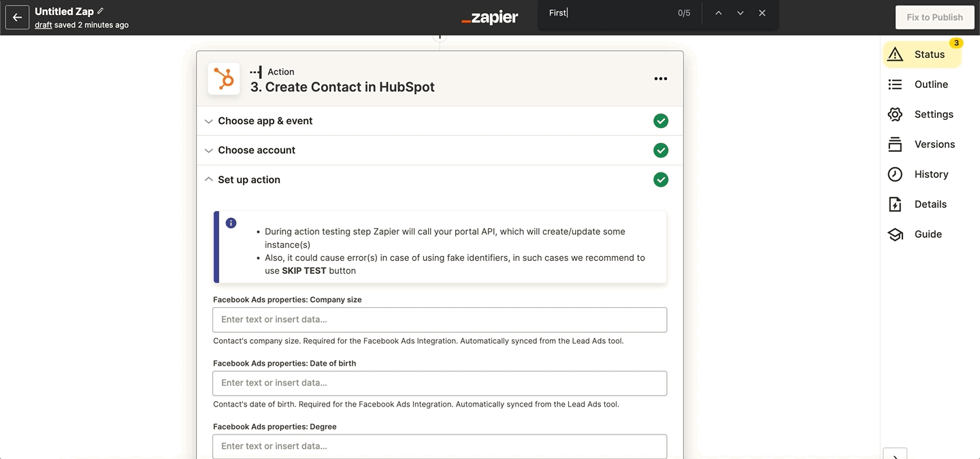The width and height of the screenshot is (980, 459).
Task: Click Fix to Publish button
Action: click(x=934, y=17)
